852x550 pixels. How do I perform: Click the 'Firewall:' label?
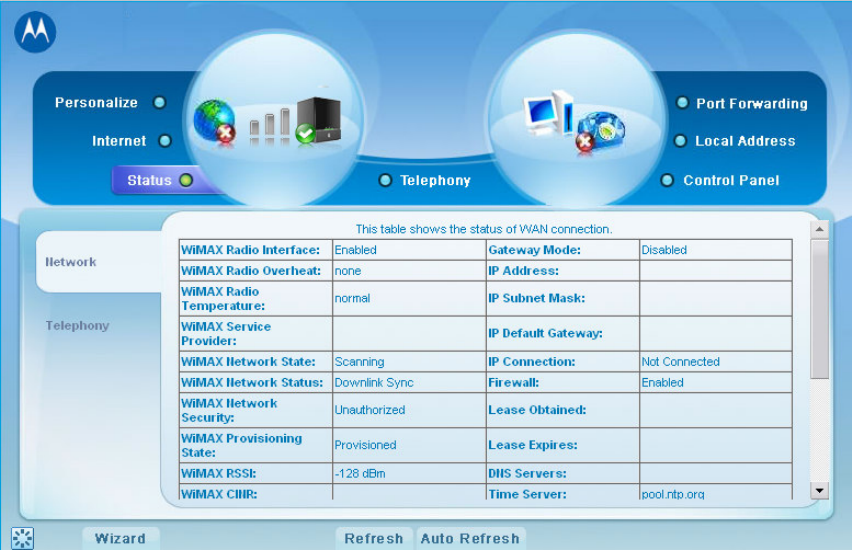tap(513, 383)
